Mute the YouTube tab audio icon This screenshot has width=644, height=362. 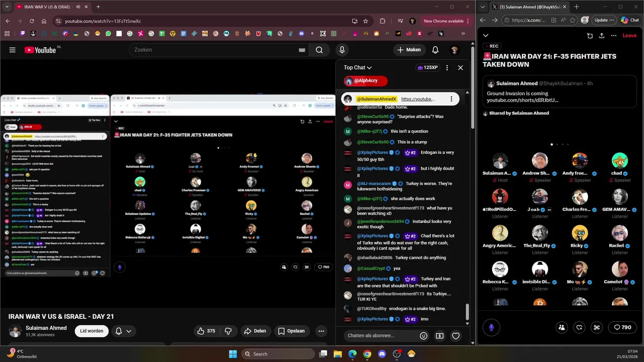(79, 7)
